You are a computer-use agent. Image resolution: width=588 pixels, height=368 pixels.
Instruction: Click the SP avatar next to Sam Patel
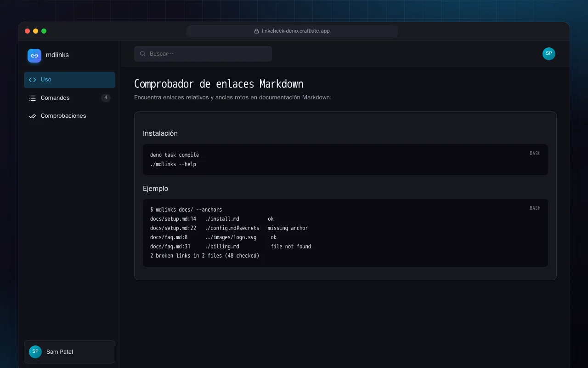point(35,352)
